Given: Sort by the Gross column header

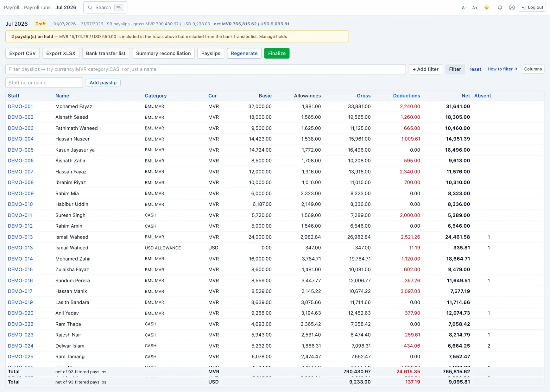Looking at the screenshot, I should click(364, 96).
